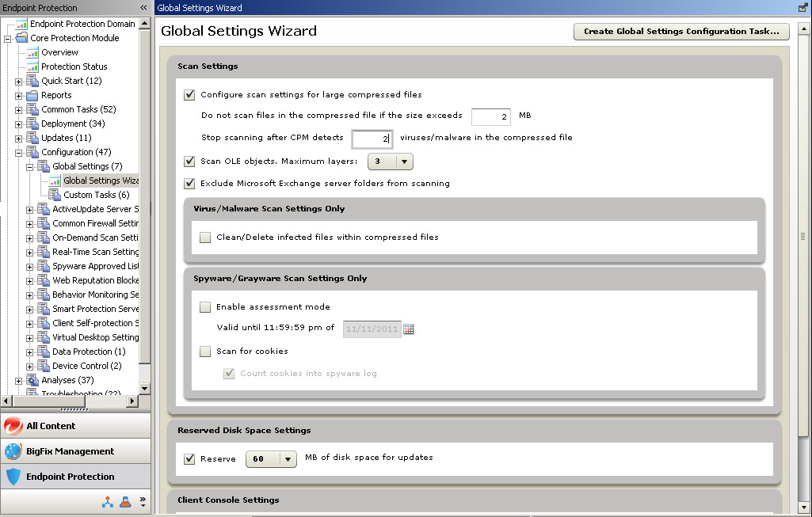812x517 pixels.
Task: Click the Endpoint Protection shield icon
Action: tap(13, 477)
